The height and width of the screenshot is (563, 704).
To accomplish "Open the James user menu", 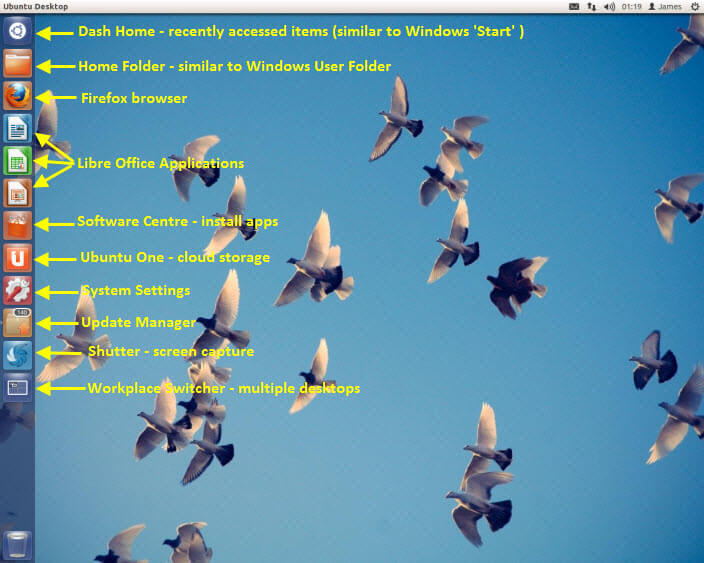I will coord(665,6).
